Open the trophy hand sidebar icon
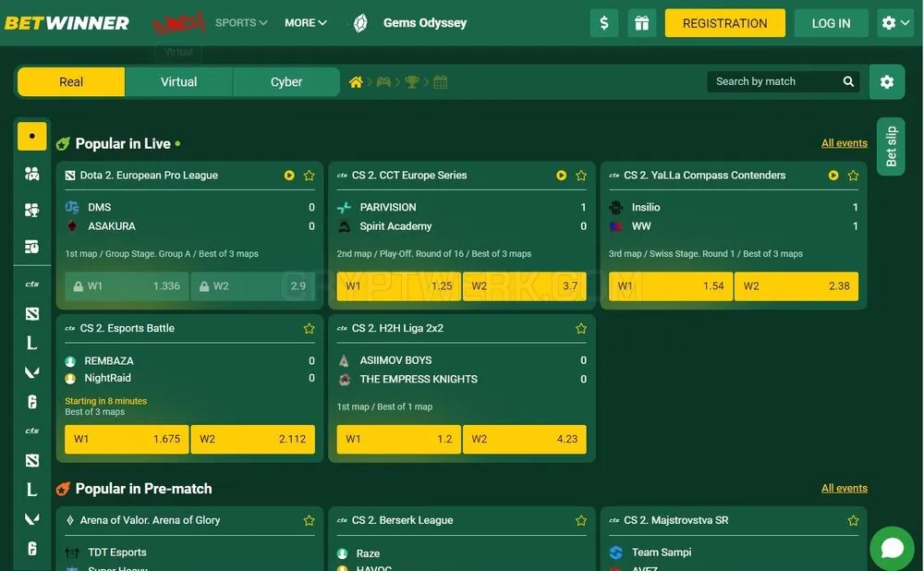The height and width of the screenshot is (571, 924). (x=31, y=211)
